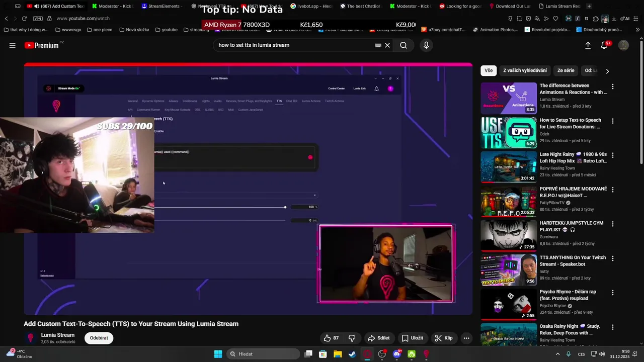The height and width of the screenshot is (362, 644).
Task: Show more filter chips with right arrow
Action: point(607,71)
